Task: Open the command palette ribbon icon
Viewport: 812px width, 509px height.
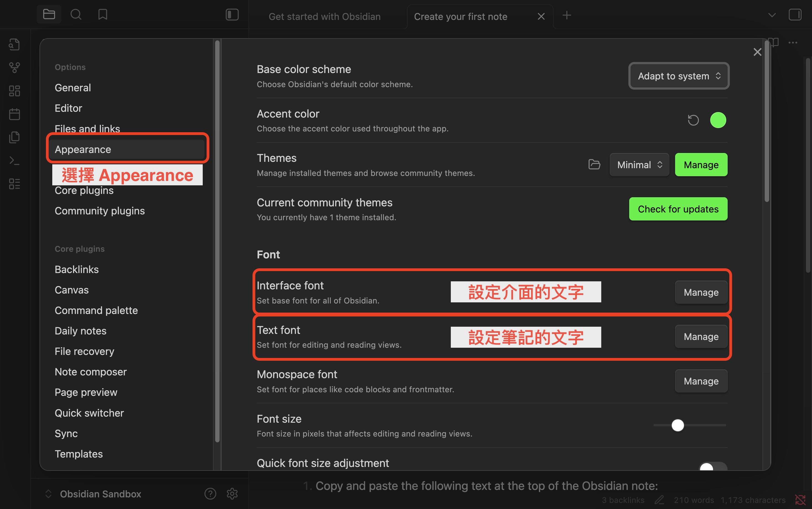Action: 14,160
